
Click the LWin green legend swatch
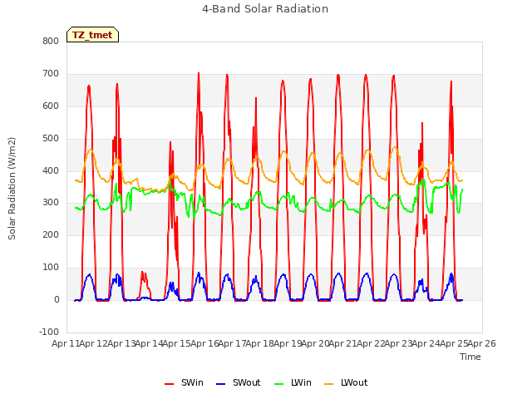pos(279,384)
